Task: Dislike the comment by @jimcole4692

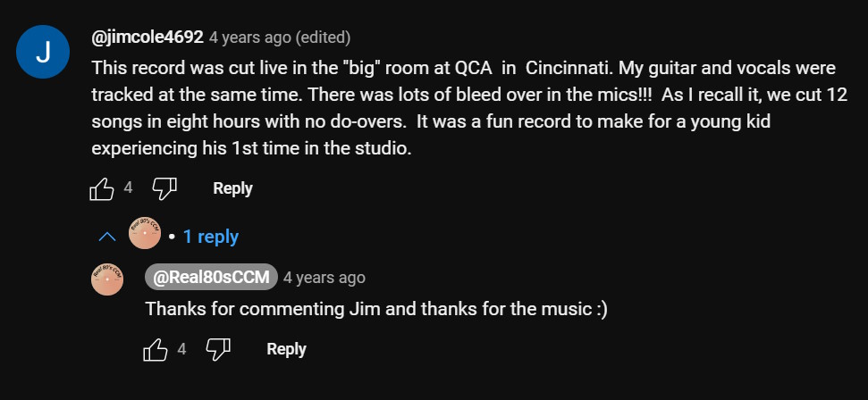Action: click(164, 188)
